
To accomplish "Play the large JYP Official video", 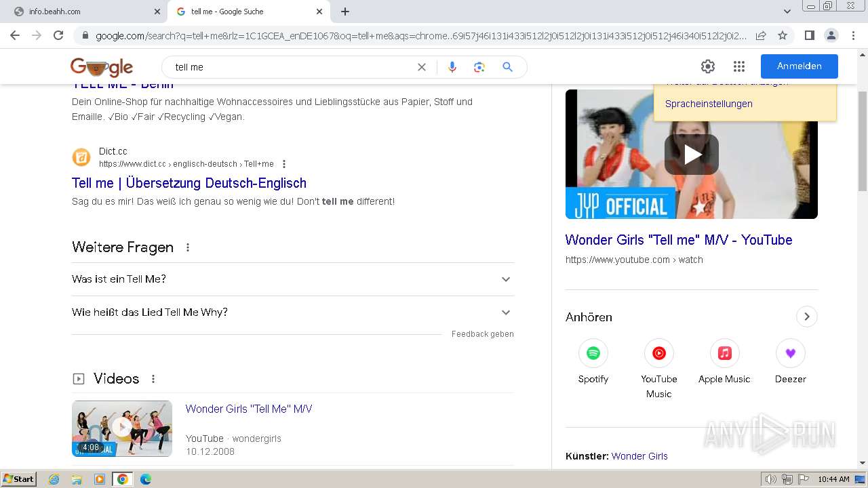I will click(x=692, y=155).
